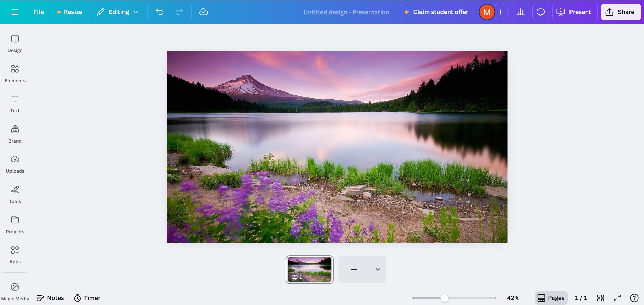Open the Tools side panel
The height and width of the screenshot is (305, 644).
[15, 195]
